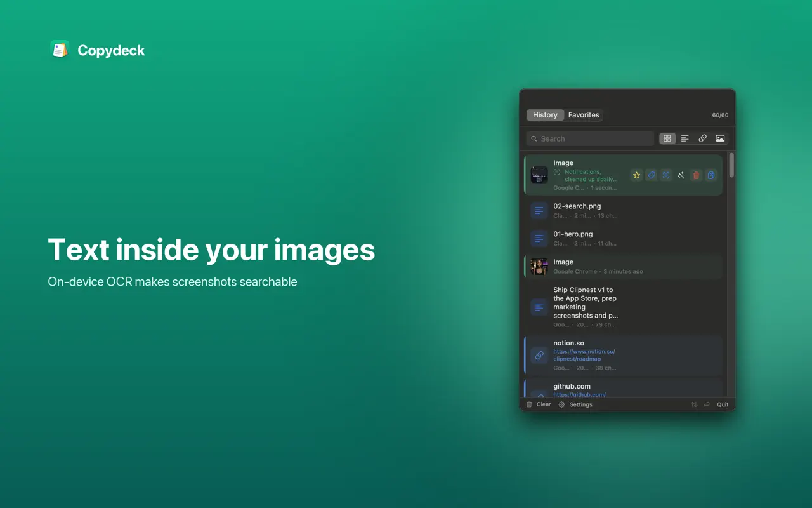Click the clip list scrollbar
The image size is (812, 508).
[x=731, y=165]
